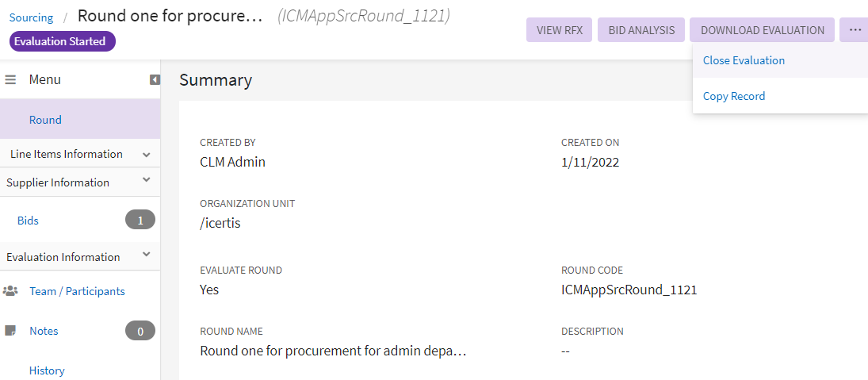Viewport: 868px width, 380px height.
Task: Select Close Evaluation from the dropdown
Action: click(x=744, y=60)
